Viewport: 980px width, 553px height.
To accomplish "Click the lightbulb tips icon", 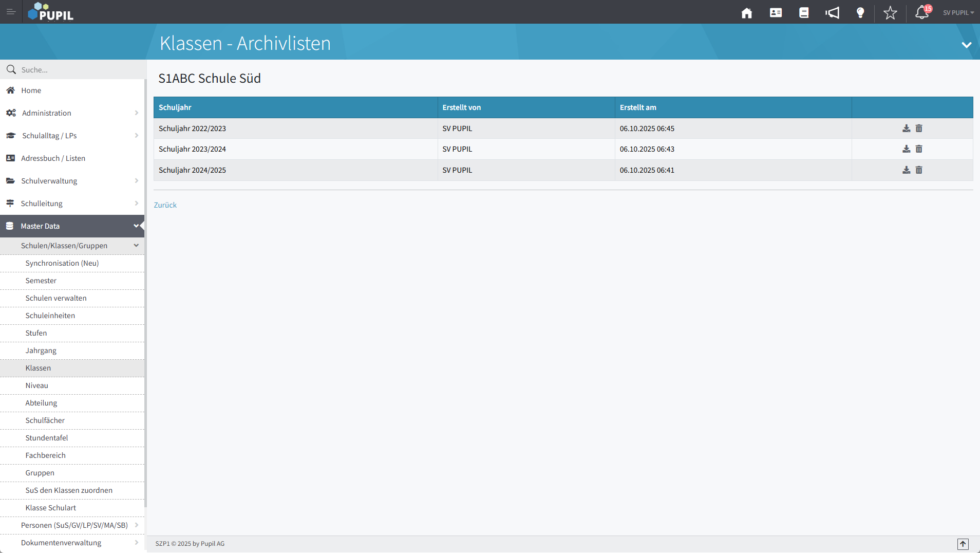I will (x=860, y=13).
